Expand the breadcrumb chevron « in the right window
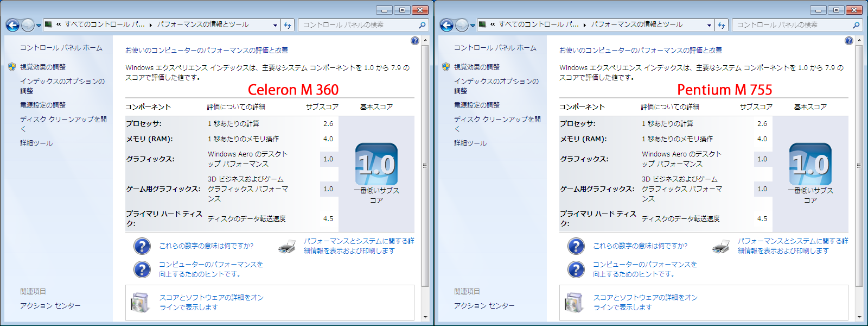 click(x=493, y=24)
